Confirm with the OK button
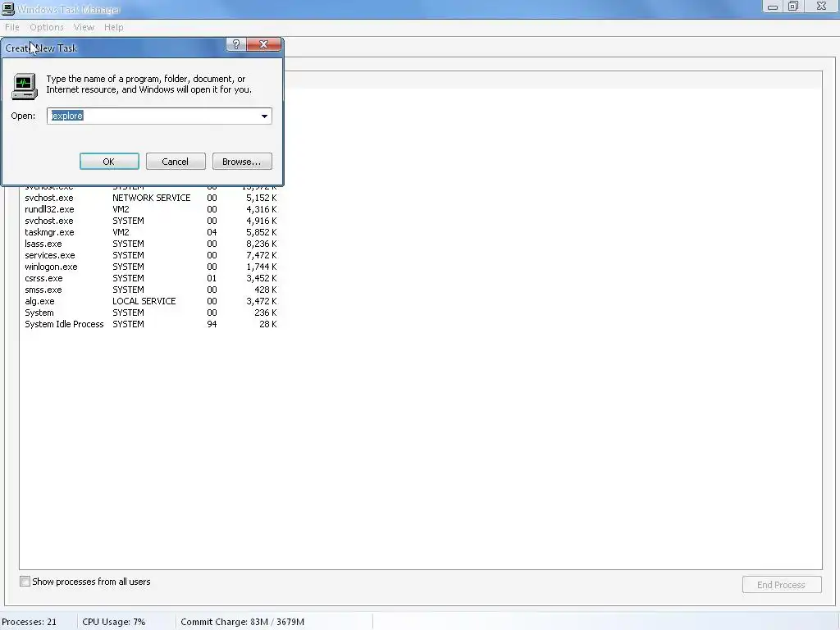This screenshot has height=630, width=840. [109, 162]
